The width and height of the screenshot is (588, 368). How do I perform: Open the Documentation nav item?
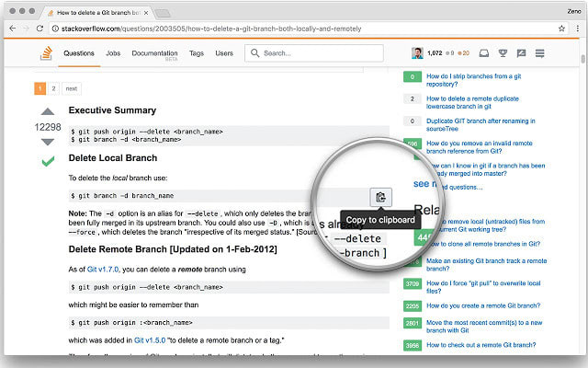(x=154, y=53)
